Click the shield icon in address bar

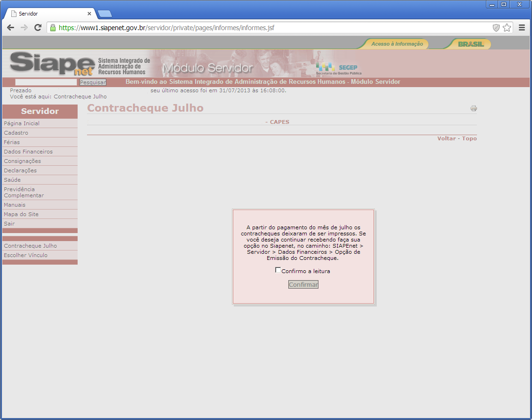click(x=496, y=28)
